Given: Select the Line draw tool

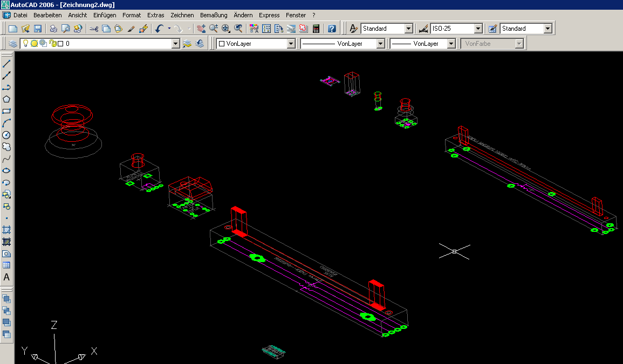Looking at the screenshot, I should 6,64.
